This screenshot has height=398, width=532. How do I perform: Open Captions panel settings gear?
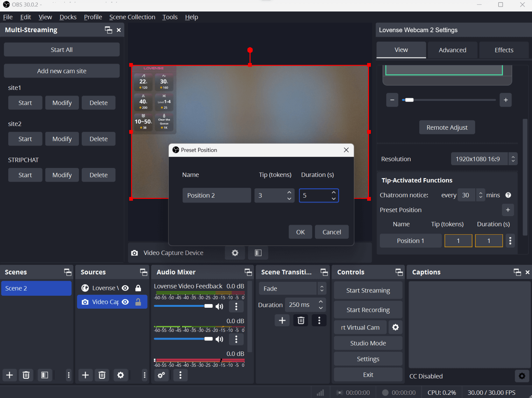pyautogui.click(x=521, y=376)
